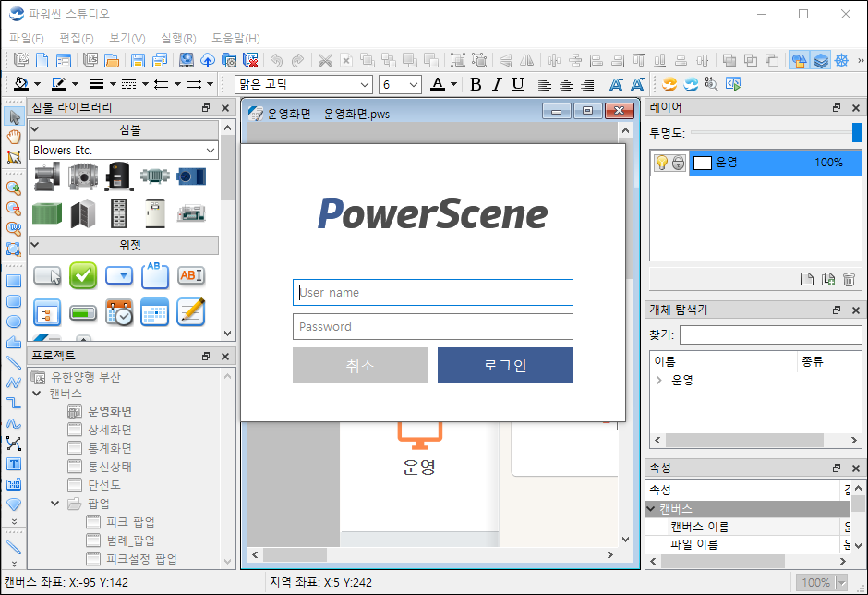Activate the hand pan tool
Screen dimensions: 868x595
14,137
